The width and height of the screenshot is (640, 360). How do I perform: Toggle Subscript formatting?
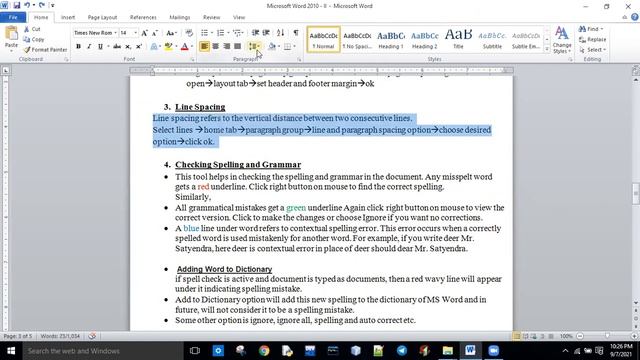coord(128,47)
